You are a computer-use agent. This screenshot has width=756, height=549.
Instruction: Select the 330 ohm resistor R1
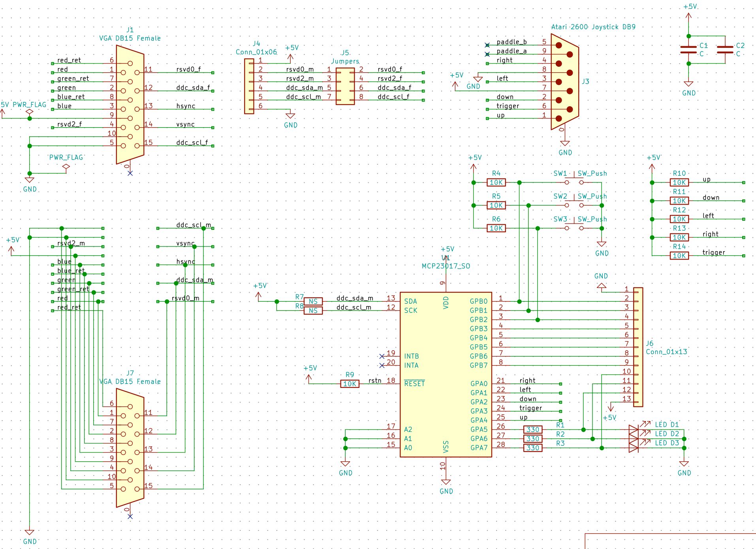533,430
